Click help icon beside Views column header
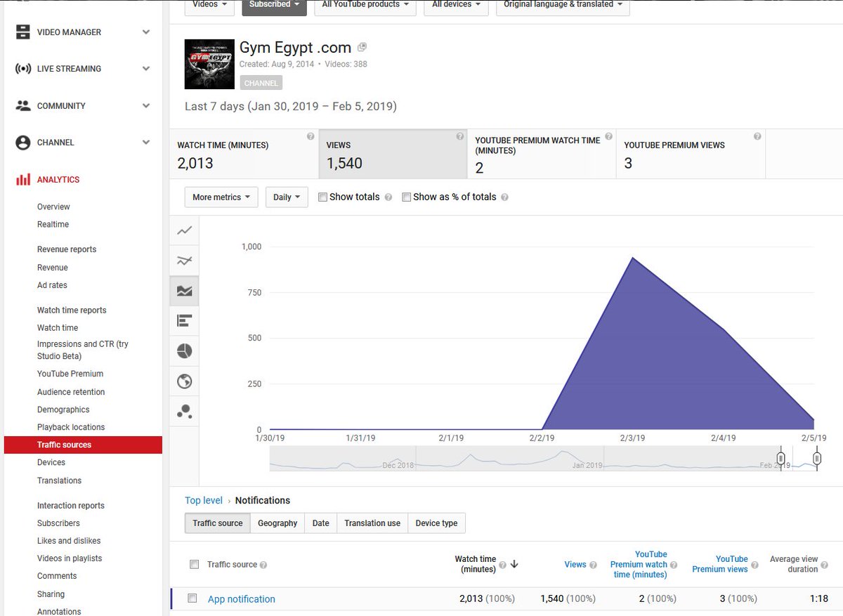 pos(593,565)
